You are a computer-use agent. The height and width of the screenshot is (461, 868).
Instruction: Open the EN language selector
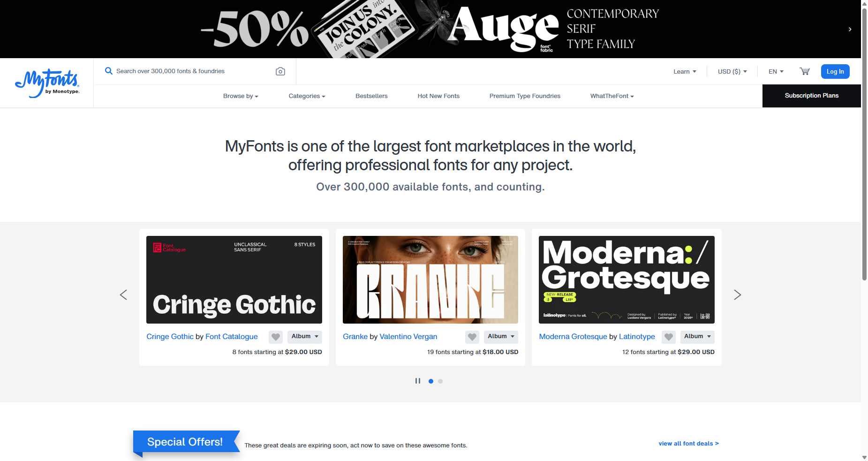[x=776, y=71]
